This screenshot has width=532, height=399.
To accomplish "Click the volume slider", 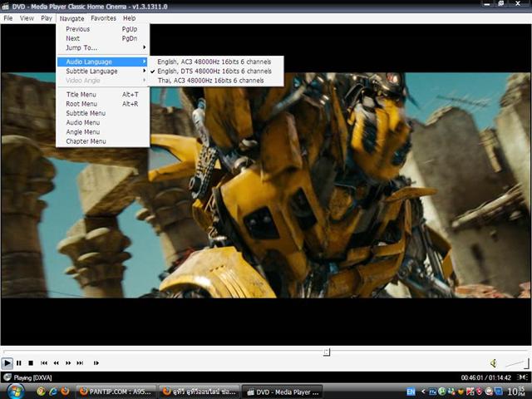I will 517,364.
